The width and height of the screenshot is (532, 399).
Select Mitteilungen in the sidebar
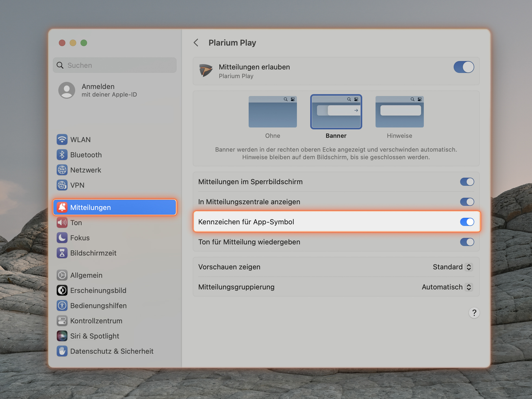[x=115, y=207]
